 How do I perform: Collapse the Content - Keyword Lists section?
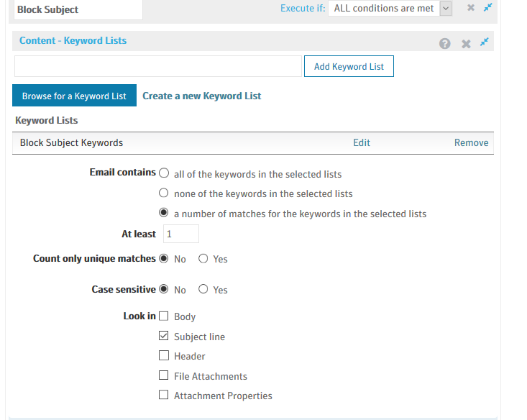pyautogui.click(x=485, y=42)
